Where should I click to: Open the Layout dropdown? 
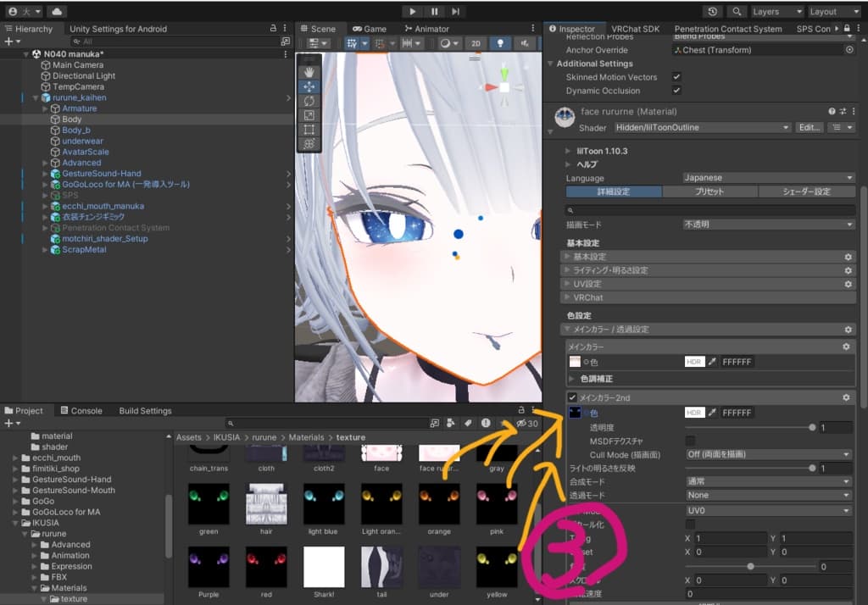coord(834,11)
